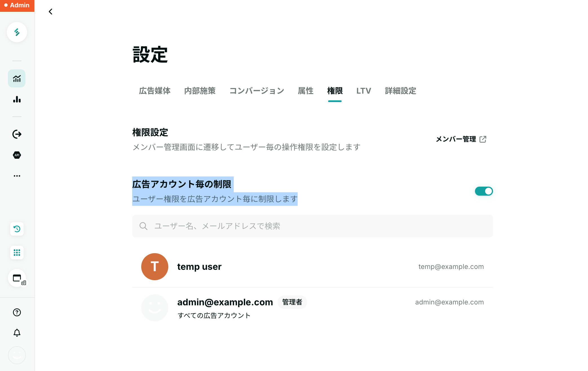Viewport: 588px width, 371px height.
Task: Click the export arrow sidebar icon
Action: click(x=17, y=134)
